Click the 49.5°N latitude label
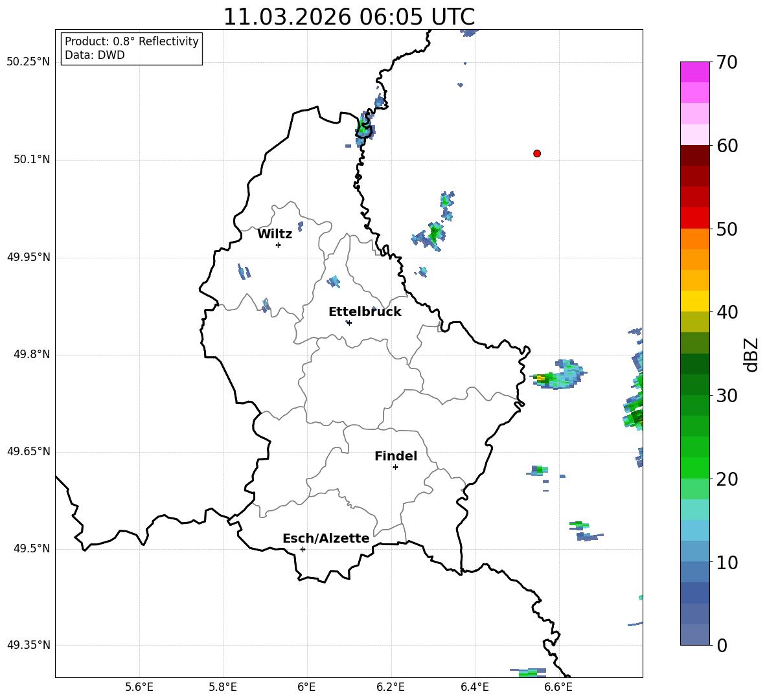 (32, 548)
